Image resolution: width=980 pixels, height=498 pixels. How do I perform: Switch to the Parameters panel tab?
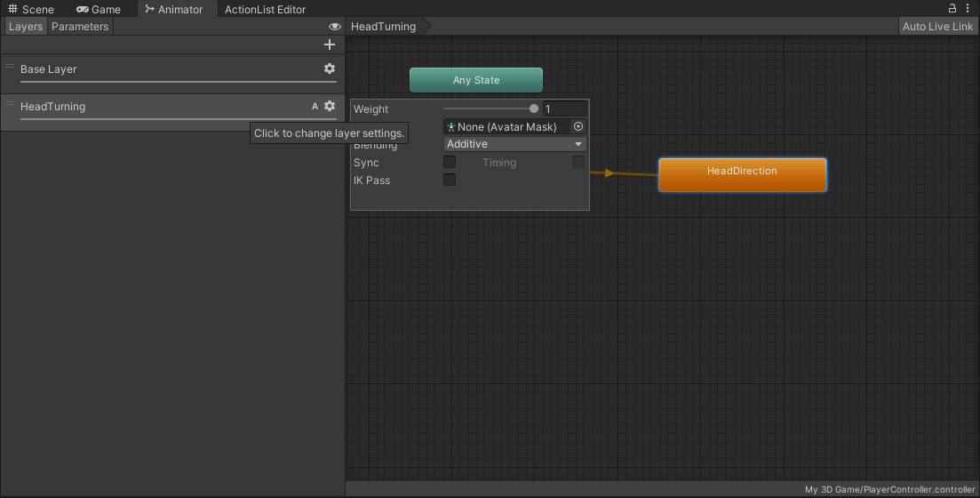(x=80, y=27)
